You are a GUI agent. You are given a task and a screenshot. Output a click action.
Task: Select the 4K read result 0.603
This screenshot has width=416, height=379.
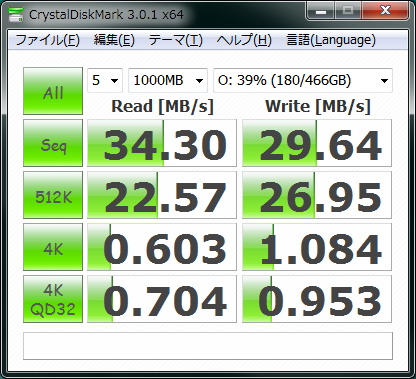tap(162, 247)
